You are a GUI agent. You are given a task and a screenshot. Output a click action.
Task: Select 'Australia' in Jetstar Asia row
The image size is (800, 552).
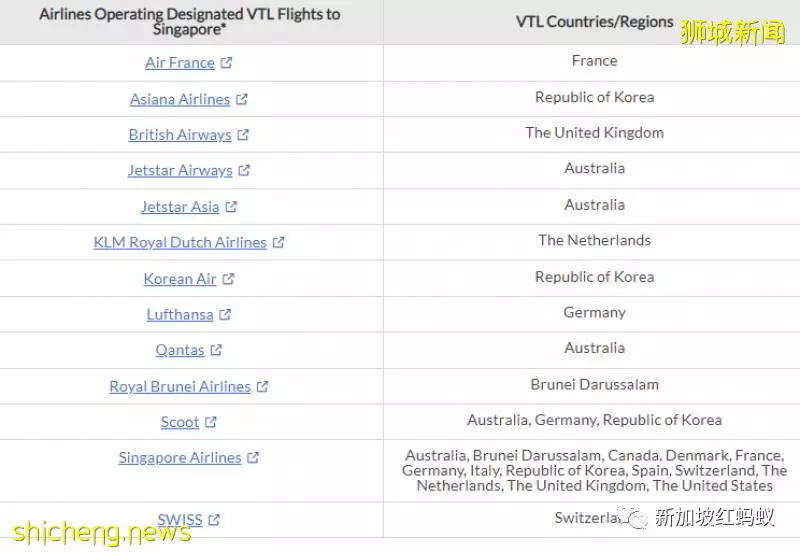pyautogui.click(x=594, y=205)
